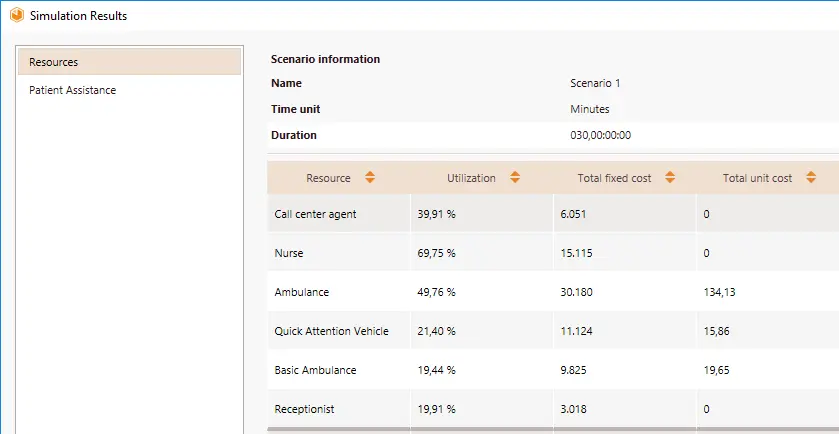Select the Basic Ambulance row
839x434 pixels.
tap(553, 370)
